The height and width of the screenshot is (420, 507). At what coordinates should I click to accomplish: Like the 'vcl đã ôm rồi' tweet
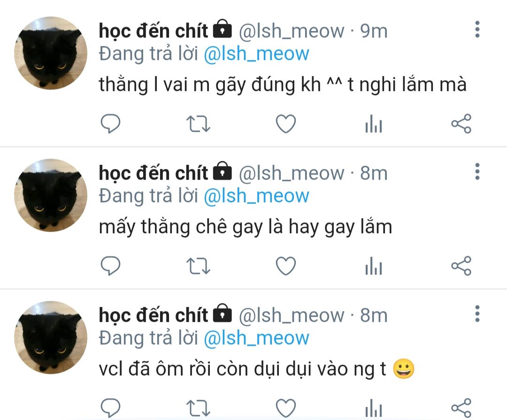click(286, 408)
